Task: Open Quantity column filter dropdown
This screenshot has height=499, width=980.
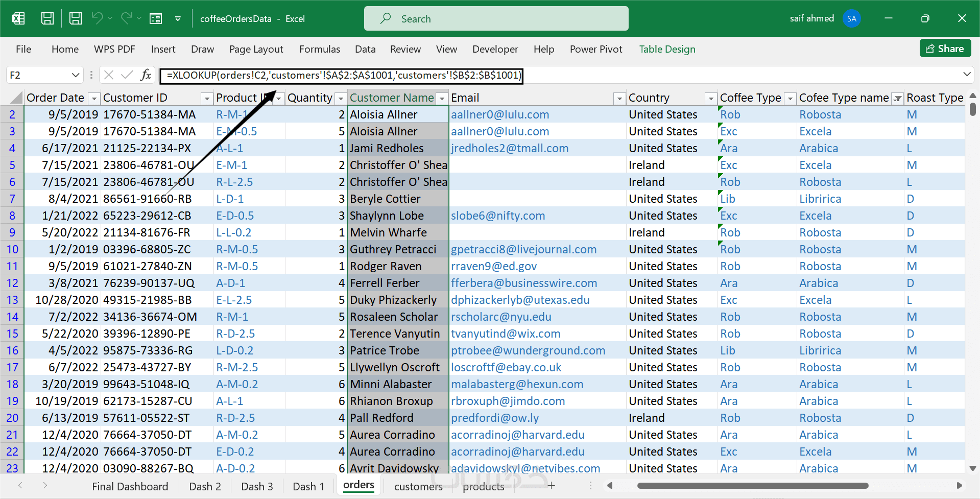Action: coord(341,98)
